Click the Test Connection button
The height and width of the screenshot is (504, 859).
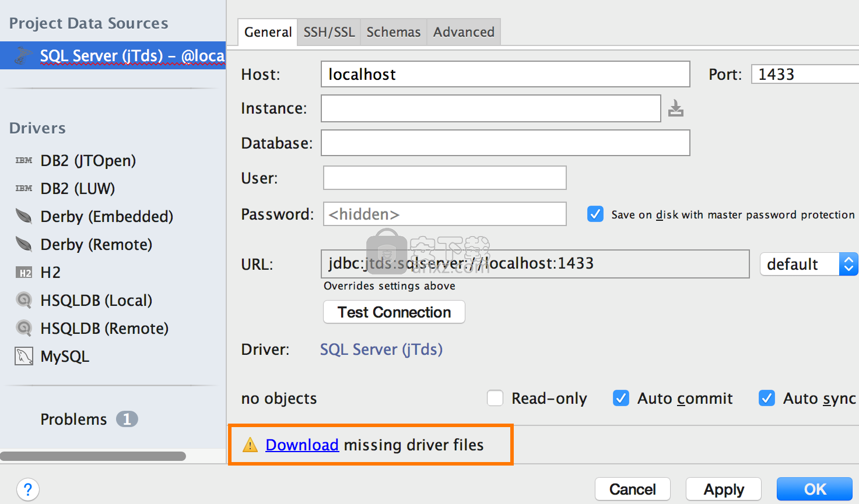394,312
